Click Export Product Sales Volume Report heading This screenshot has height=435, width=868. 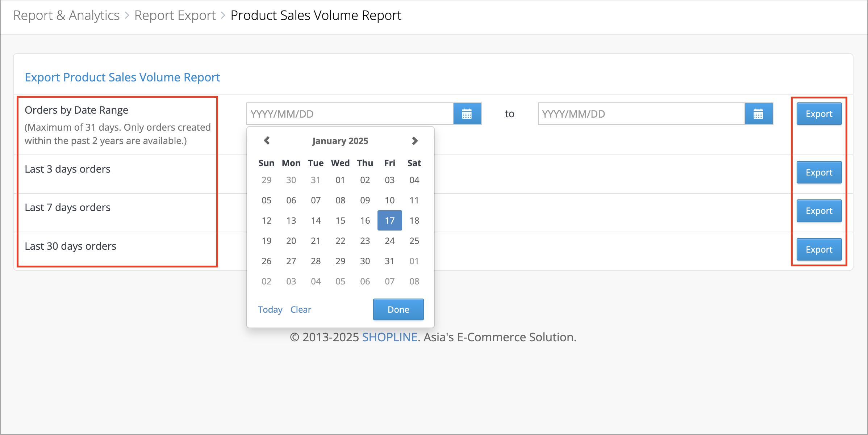coord(122,77)
